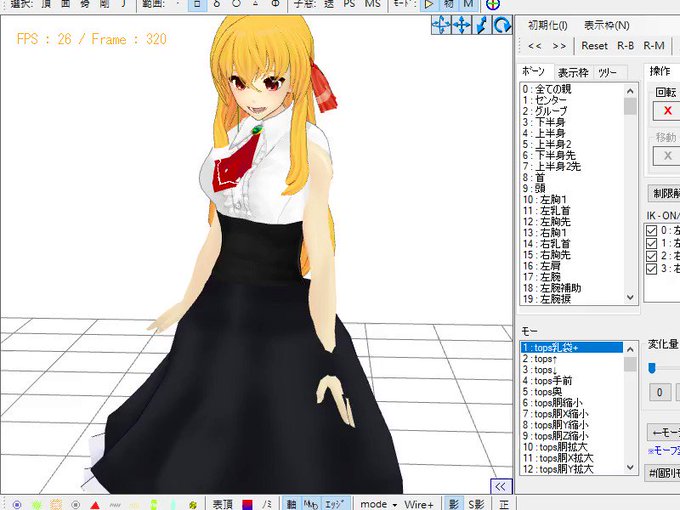
Task: Click the orange dotted square icon
Action: (56, 504)
